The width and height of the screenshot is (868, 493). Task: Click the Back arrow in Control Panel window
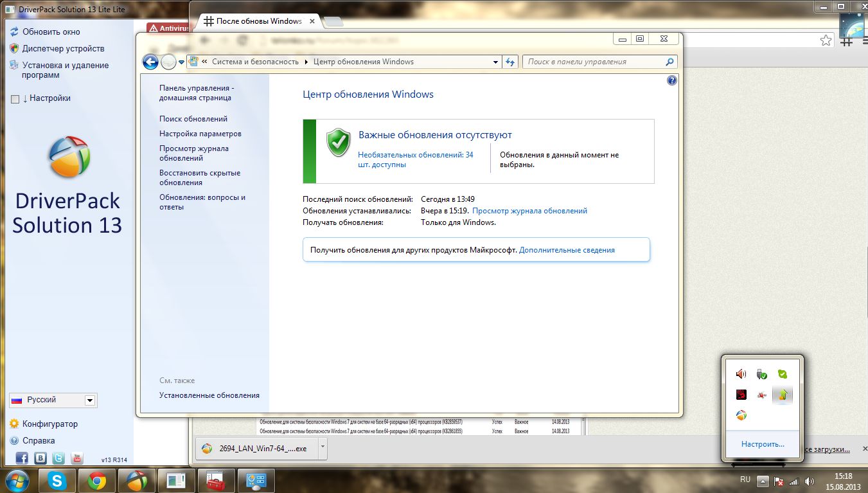tap(150, 62)
